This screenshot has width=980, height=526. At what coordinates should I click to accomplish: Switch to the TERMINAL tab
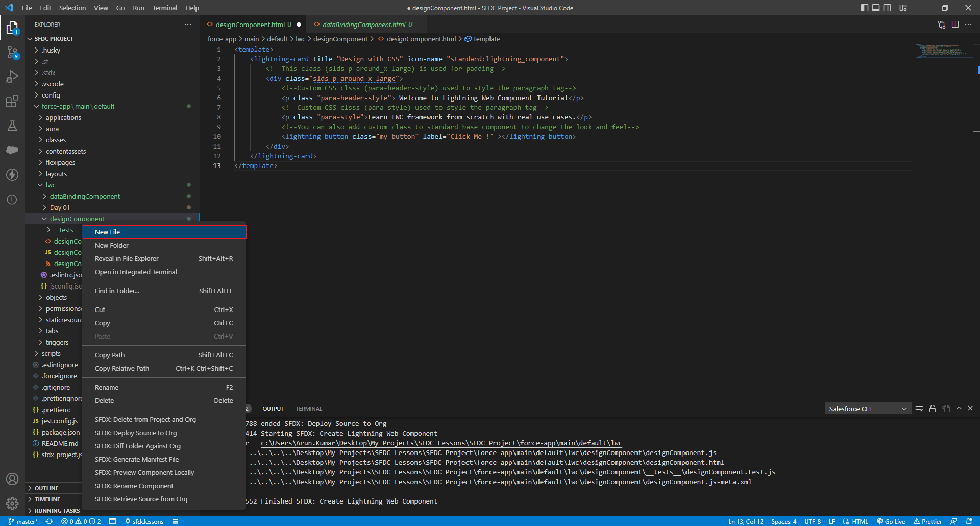point(309,409)
